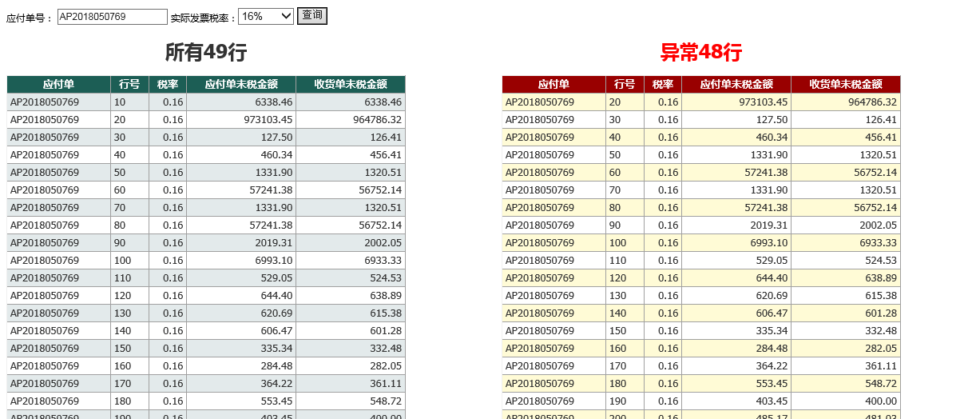Click the 所有49行 heading
Viewport: 980px width, 419px height.
point(205,53)
